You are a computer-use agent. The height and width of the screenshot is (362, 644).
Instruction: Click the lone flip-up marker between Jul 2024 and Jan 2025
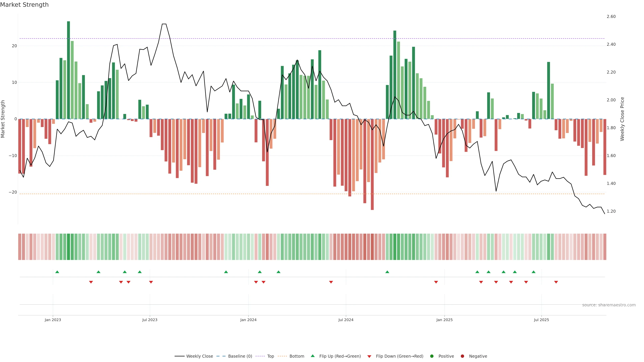pos(387,272)
